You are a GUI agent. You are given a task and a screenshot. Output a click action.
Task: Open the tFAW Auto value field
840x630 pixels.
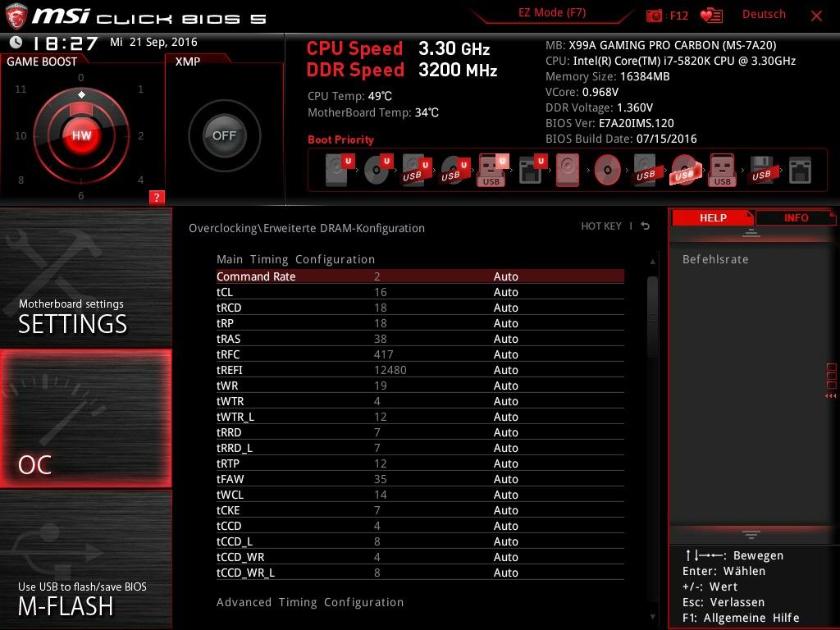coord(505,479)
